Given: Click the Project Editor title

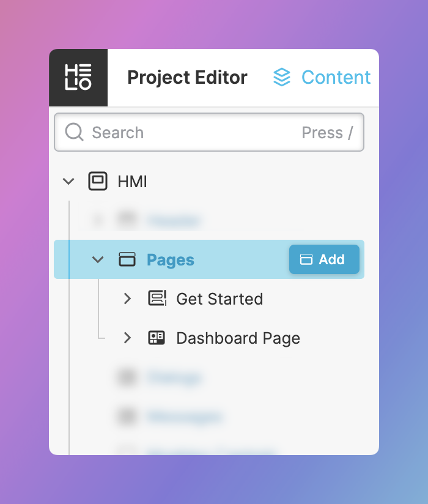Looking at the screenshot, I should 187,78.
